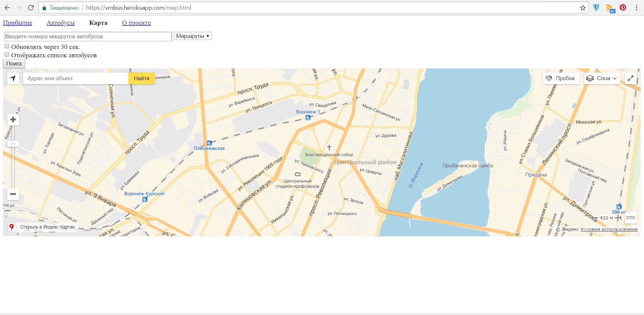This screenshot has width=644, height=315.
Task: Click the 'Минская ул.' street label
Action: pyautogui.click(x=589, y=122)
